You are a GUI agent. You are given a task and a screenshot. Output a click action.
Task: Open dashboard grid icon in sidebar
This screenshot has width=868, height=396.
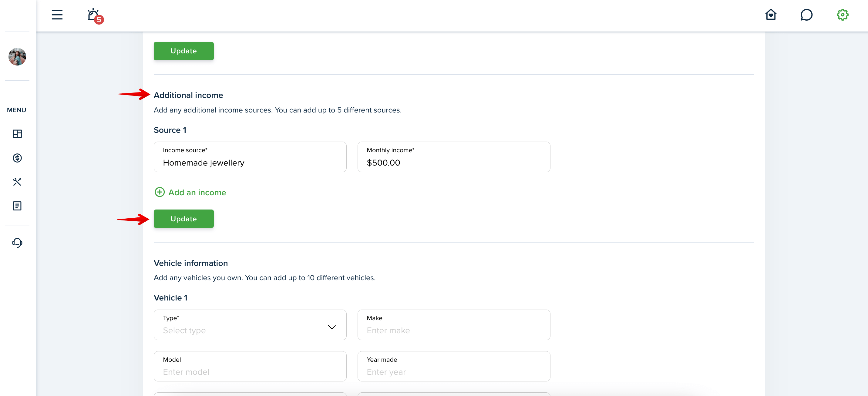17,134
